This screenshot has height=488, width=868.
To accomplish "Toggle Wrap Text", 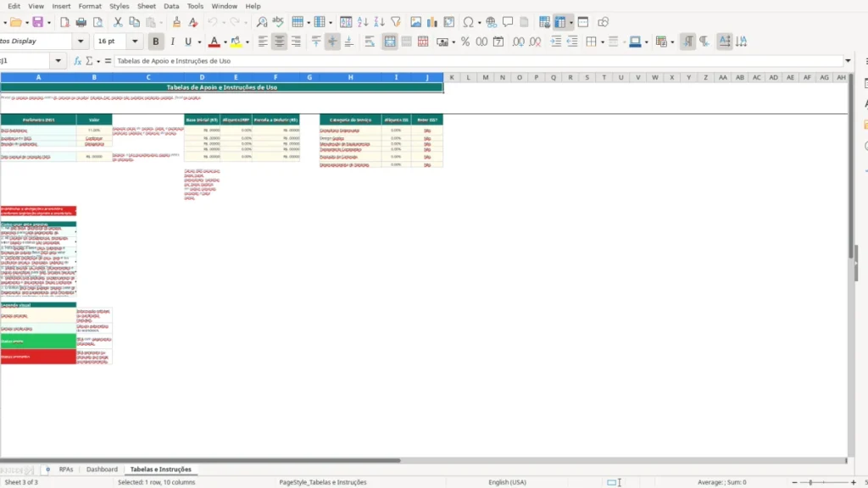I will [370, 42].
